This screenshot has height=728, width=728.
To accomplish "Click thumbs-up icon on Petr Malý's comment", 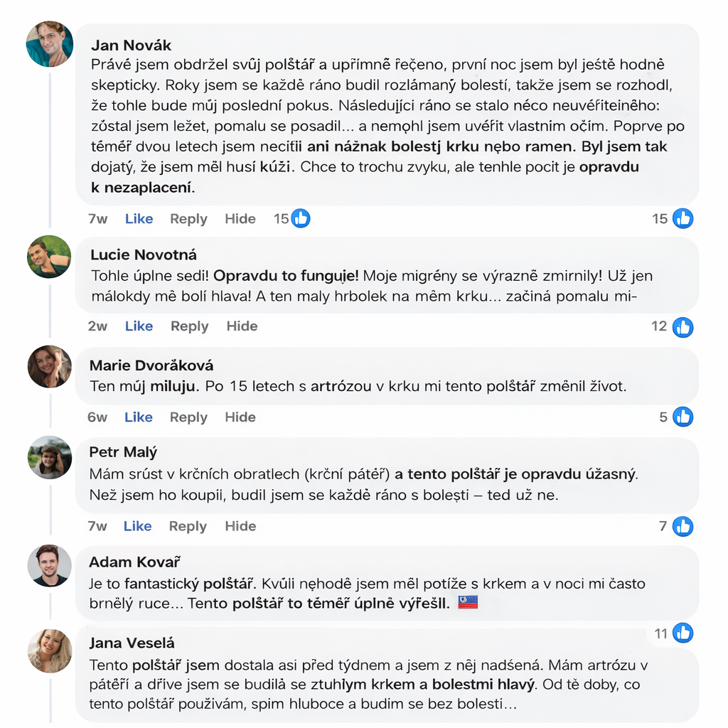I will tap(683, 527).
